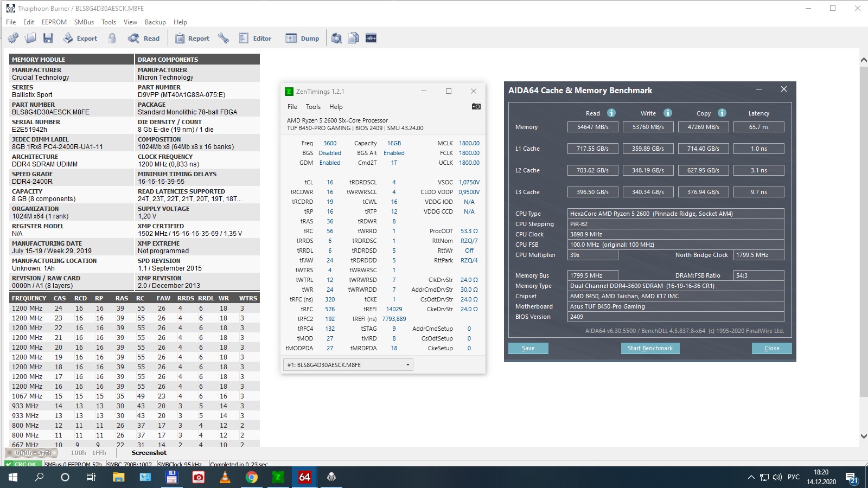Open Windows Start menu

(x=13, y=477)
